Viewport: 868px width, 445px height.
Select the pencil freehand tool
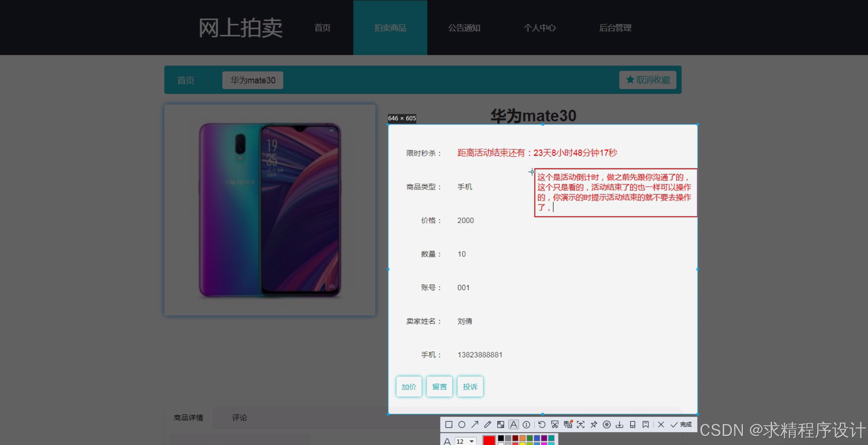488,424
